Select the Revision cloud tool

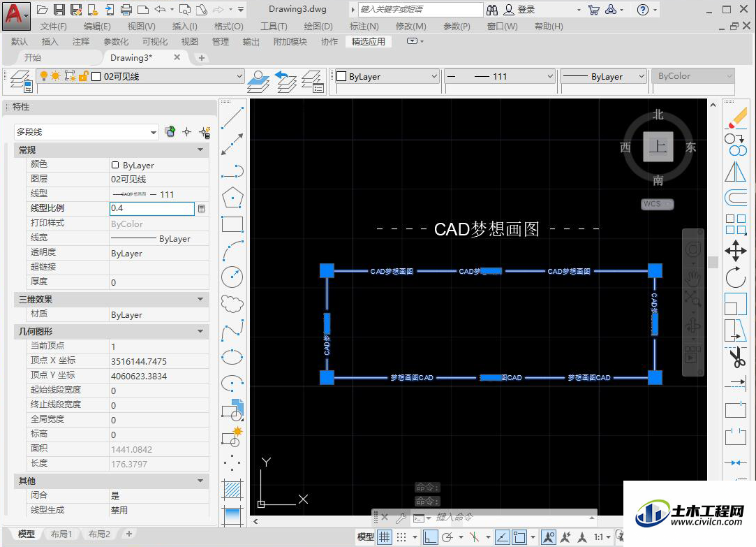pos(232,303)
